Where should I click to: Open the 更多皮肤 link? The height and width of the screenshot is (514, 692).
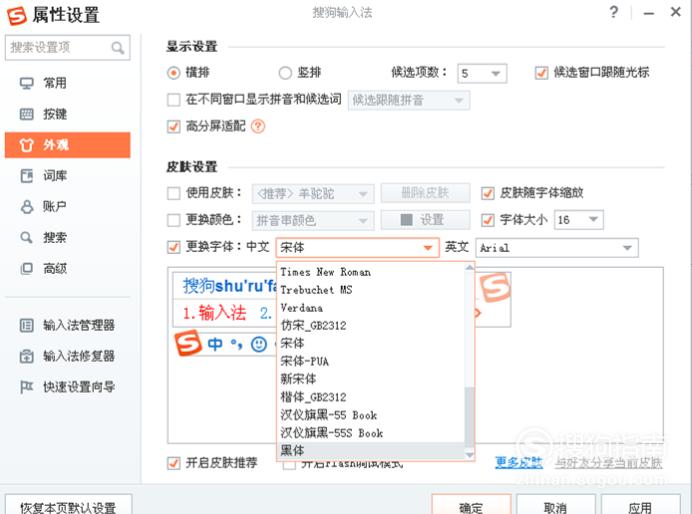(x=519, y=462)
